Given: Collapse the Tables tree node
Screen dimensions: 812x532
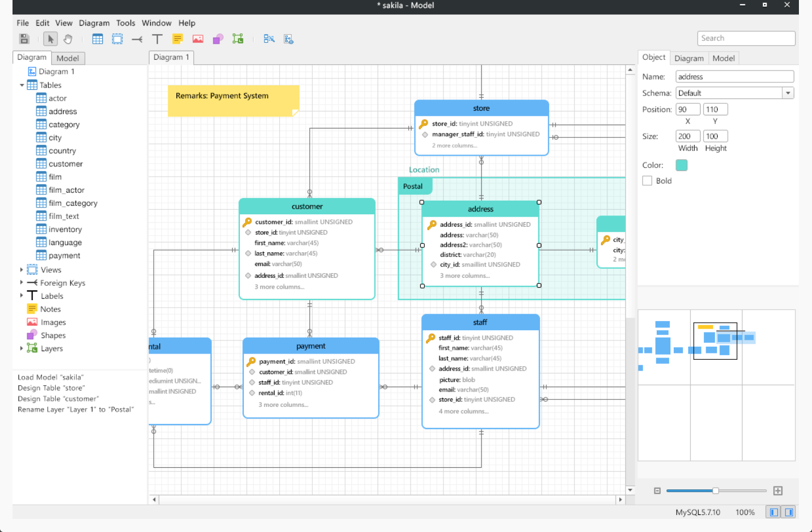Looking at the screenshot, I should 22,85.
